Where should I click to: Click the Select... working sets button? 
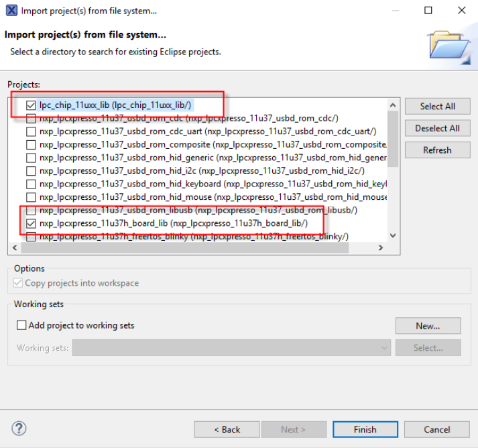pyautogui.click(x=428, y=347)
